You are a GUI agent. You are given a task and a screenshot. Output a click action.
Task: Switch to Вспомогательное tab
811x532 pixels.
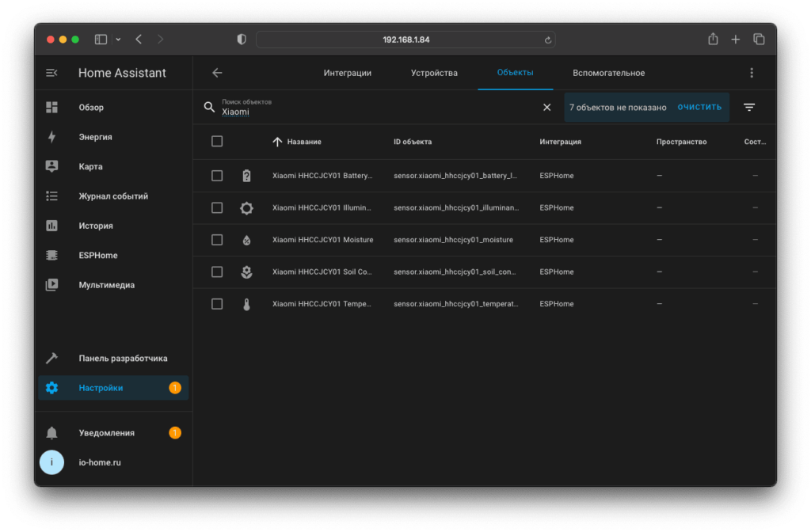click(609, 73)
